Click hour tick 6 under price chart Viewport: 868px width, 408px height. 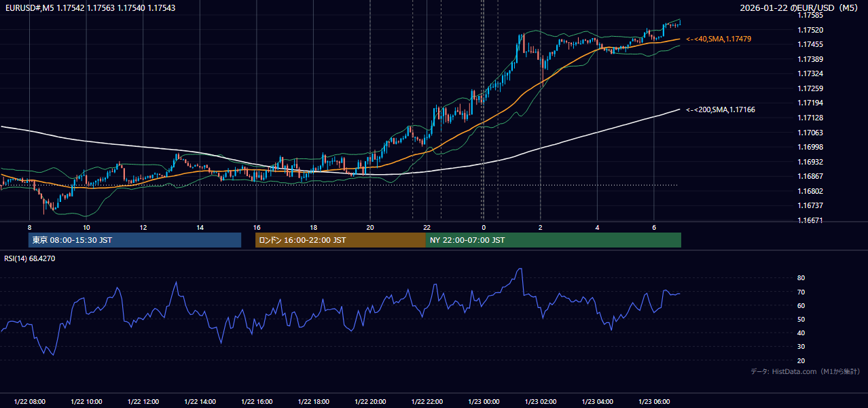coord(654,227)
